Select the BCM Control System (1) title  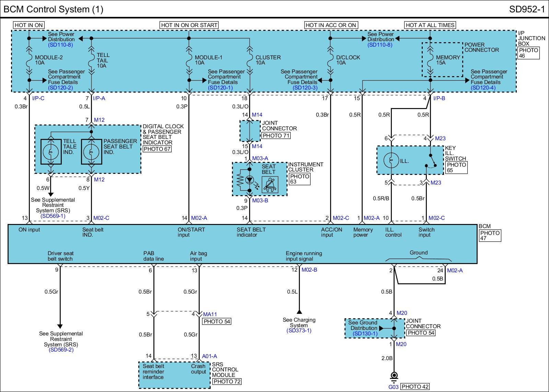click(53, 9)
